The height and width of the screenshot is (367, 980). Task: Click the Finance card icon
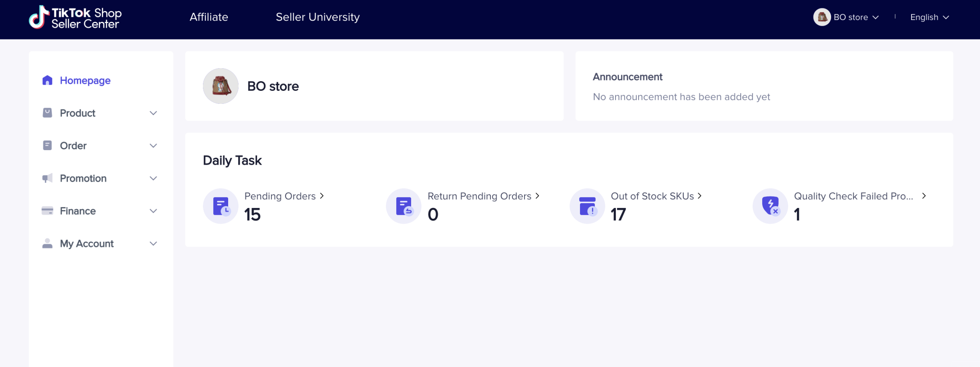coord(47,211)
